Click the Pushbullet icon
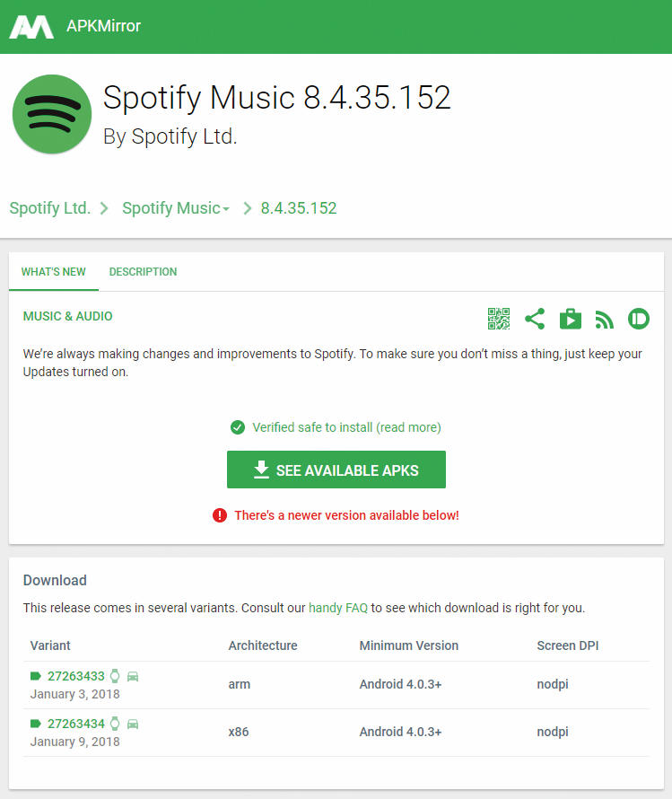This screenshot has width=672, height=799. point(639,319)
